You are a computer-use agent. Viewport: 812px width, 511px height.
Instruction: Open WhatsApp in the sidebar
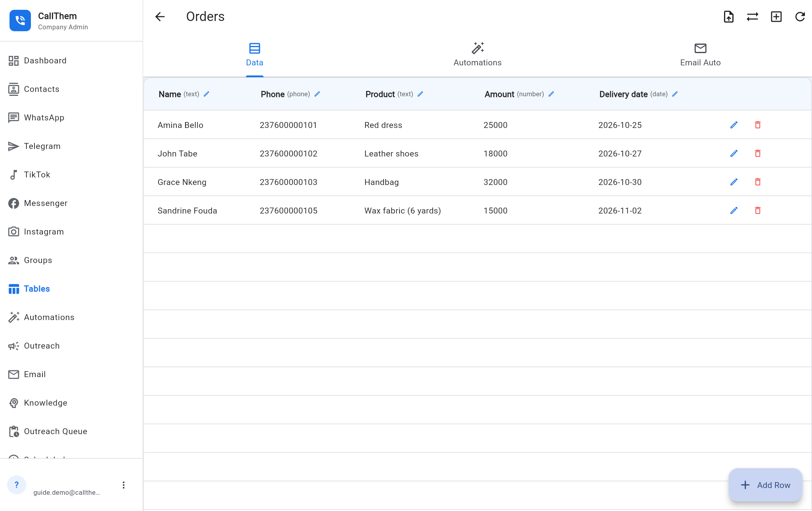[71, 118]
